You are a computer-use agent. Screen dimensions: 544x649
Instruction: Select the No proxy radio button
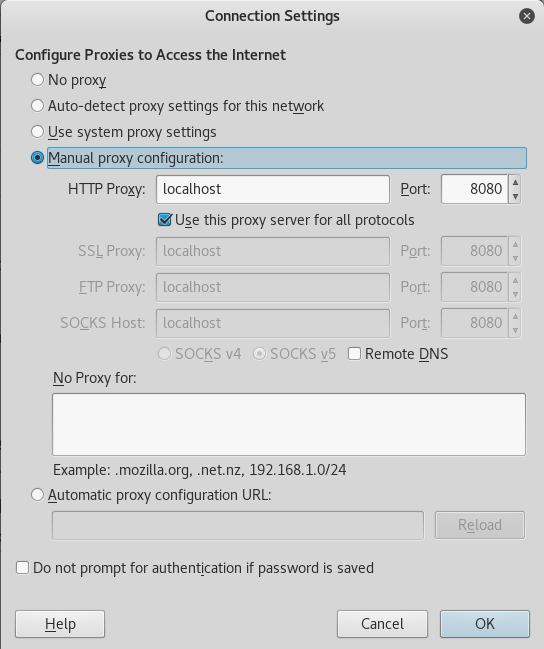[x=38, y=80]
